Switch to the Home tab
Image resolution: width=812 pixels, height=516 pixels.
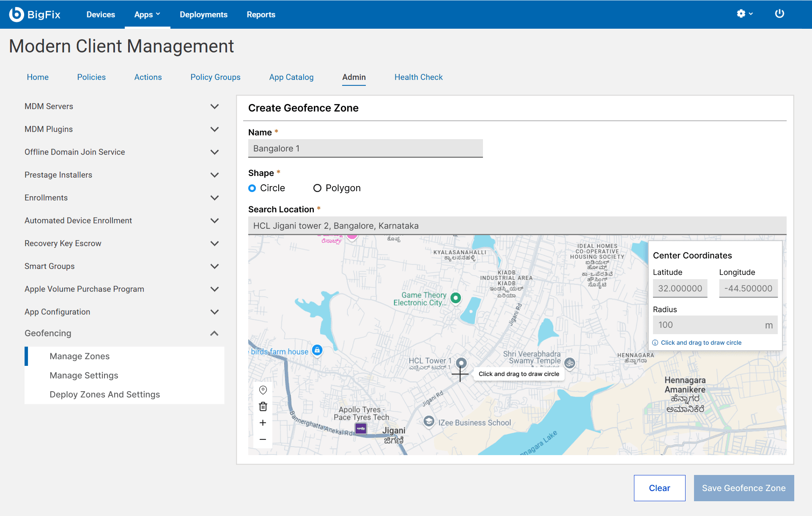38,77
